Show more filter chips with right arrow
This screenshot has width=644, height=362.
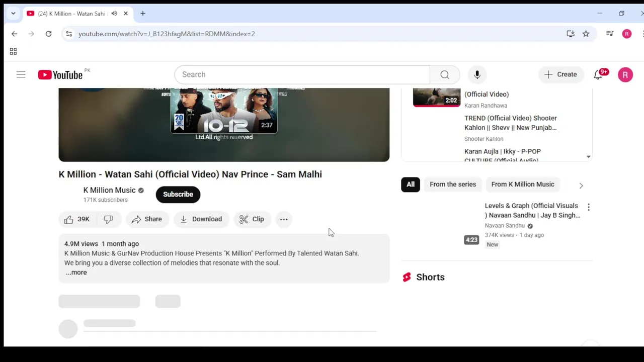[581, 186]
